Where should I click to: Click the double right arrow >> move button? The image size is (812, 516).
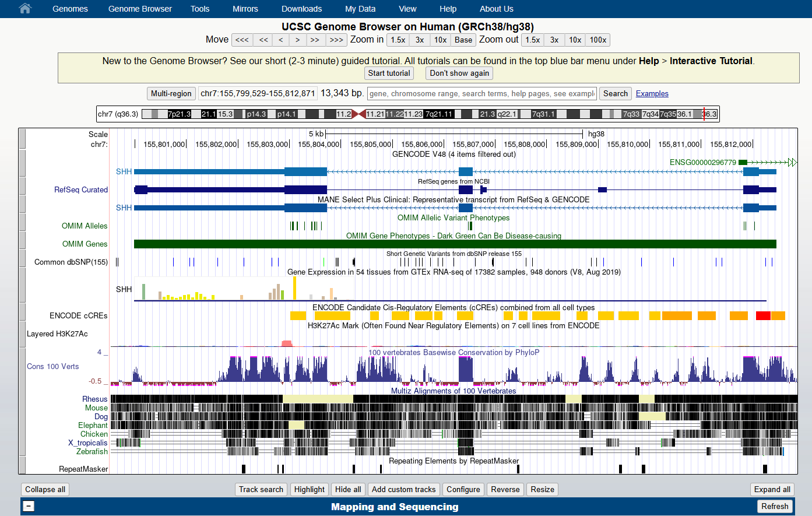[315, 40]
